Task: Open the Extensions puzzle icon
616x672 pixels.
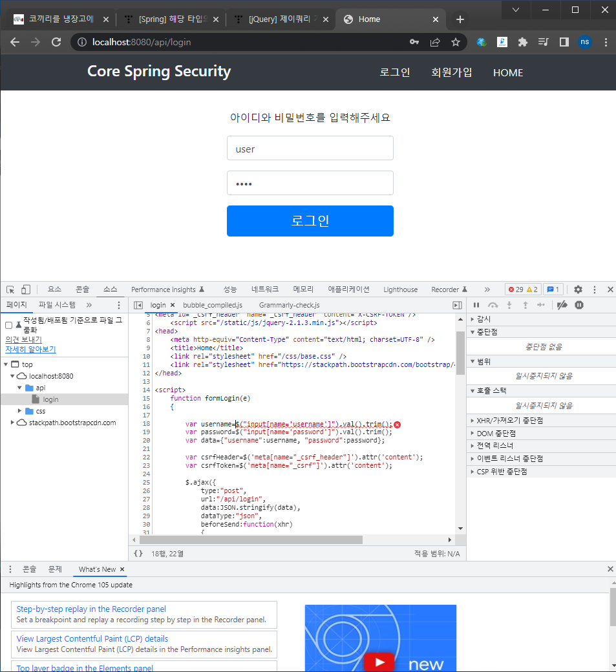Action: point(522,42)
